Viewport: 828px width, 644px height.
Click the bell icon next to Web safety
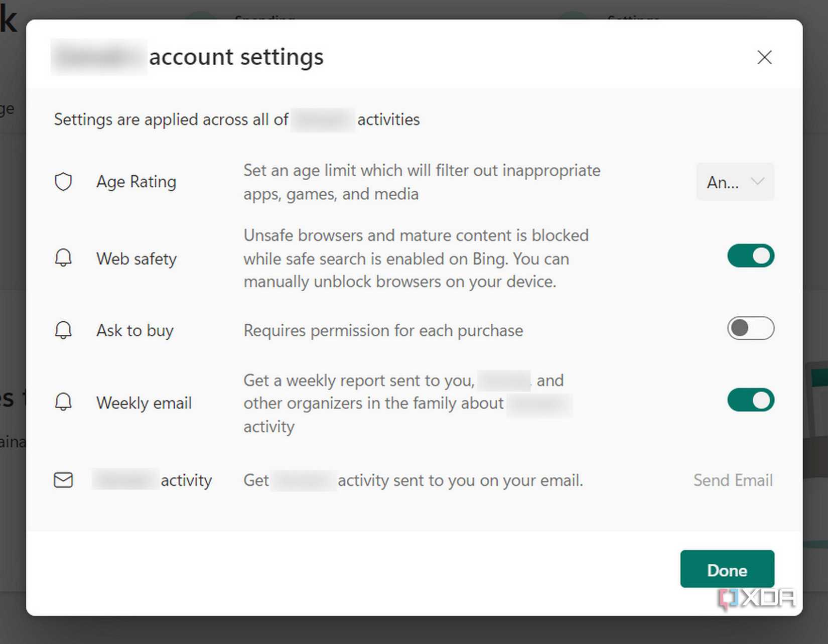pyautogui.click(x=63, y=257)
